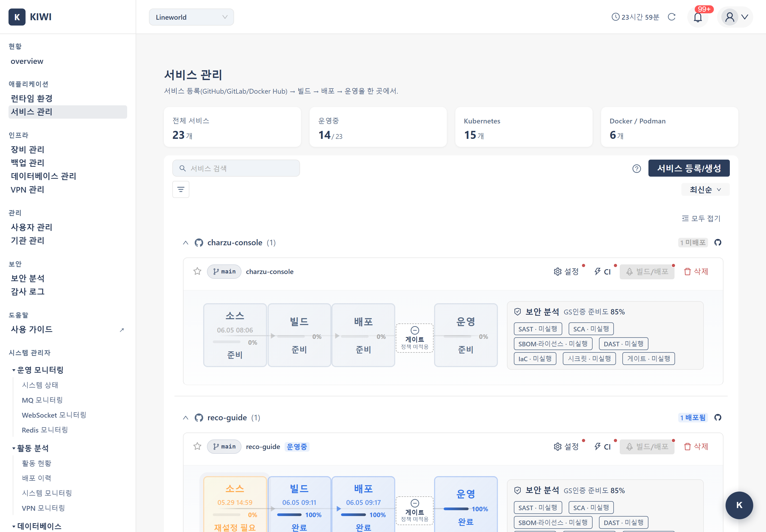
Task: Click the main branch tag of charzu-console
Action: coord(224,271)
